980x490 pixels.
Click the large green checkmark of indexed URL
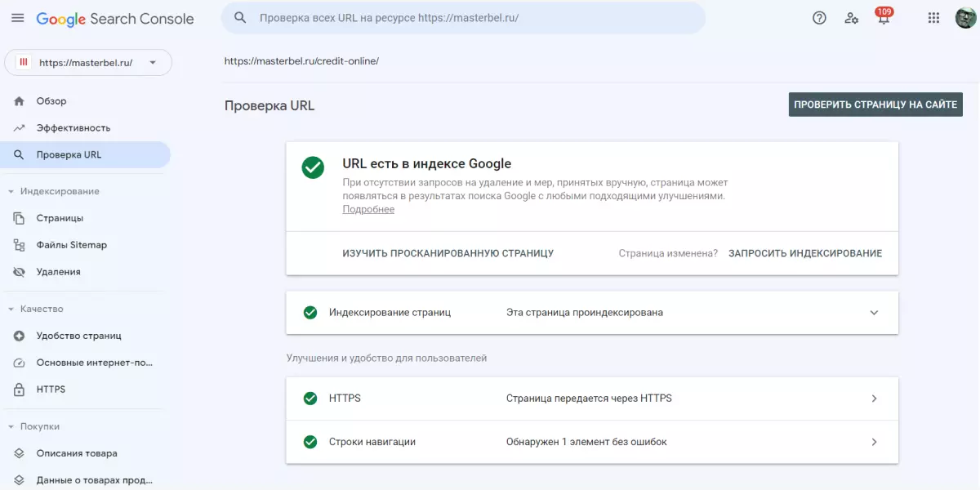313,167
